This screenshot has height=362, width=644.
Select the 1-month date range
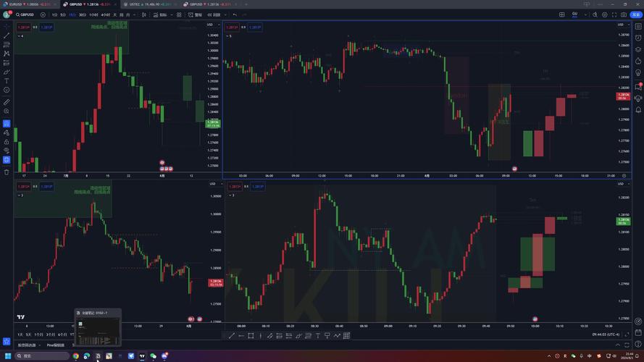[39, 334]
